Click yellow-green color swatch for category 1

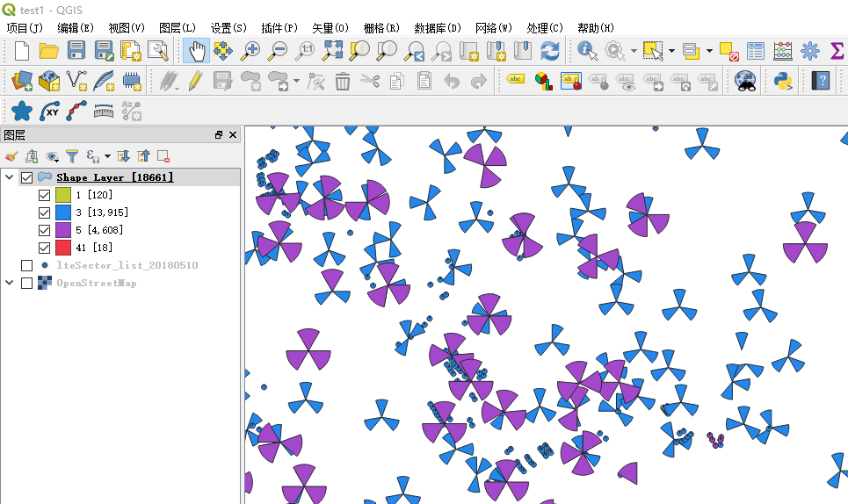pos(63,195)
